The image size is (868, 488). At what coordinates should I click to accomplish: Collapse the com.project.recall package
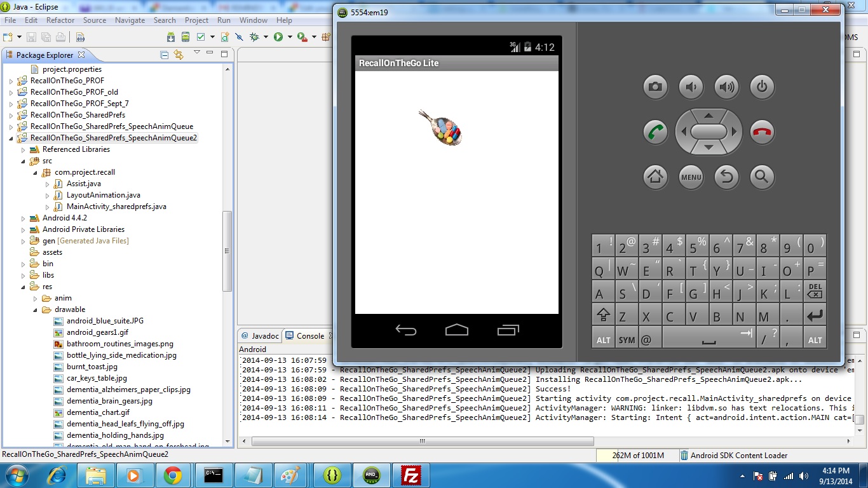(35, 172)
